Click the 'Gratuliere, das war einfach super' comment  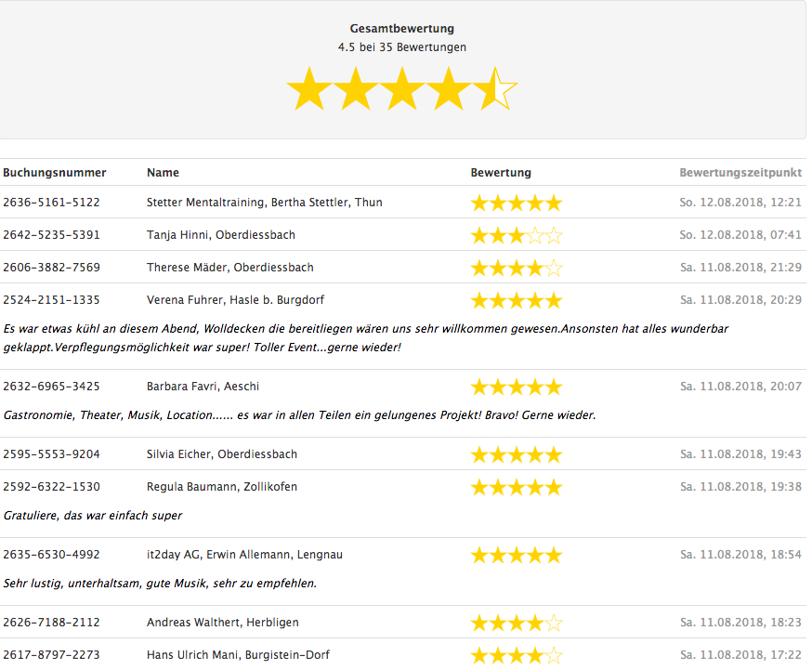tap(93, 515)
